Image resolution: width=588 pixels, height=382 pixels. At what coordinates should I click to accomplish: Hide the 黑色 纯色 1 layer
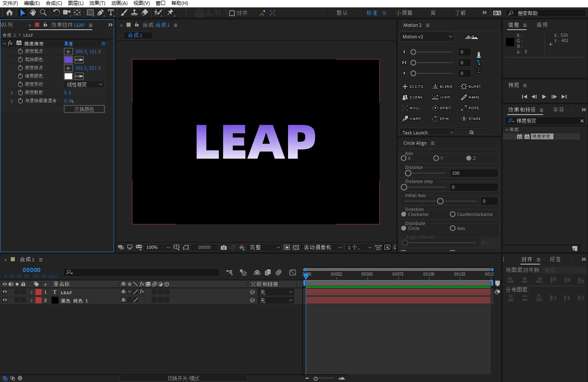point(5,300)
